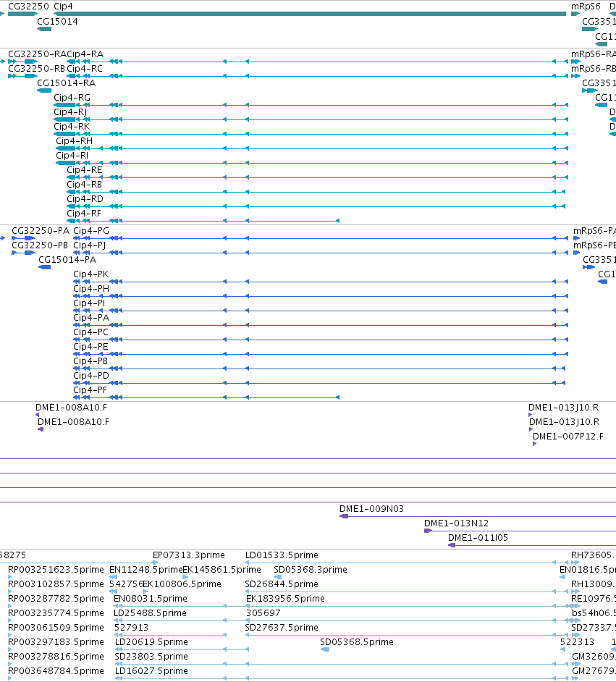Choose EST label RP003235774.5prime
The height and width of the screenshot is (682, 616).
tap(56, 612)
